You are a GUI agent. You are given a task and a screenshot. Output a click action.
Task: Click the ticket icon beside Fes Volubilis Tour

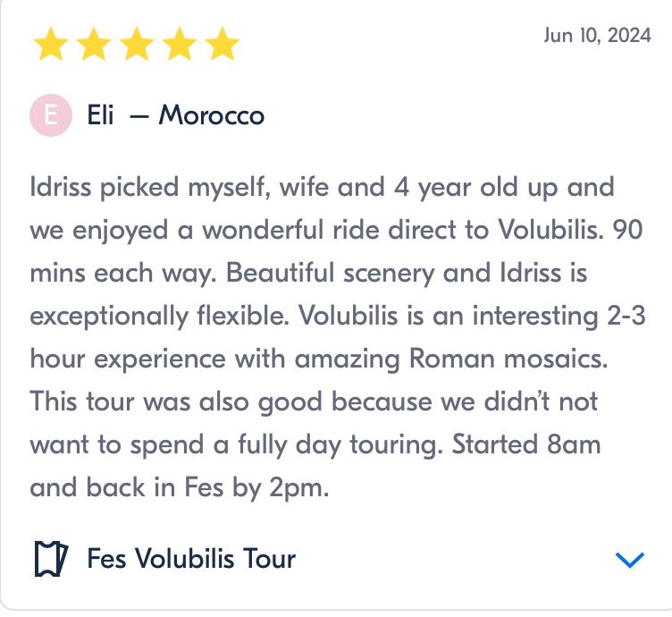coord(51,560)
